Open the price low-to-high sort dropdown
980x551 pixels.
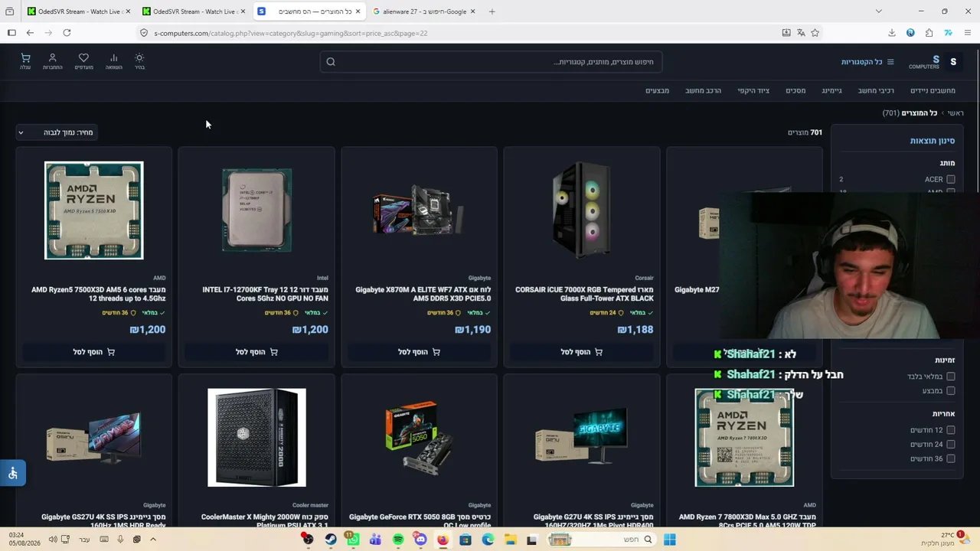point(56,132)
